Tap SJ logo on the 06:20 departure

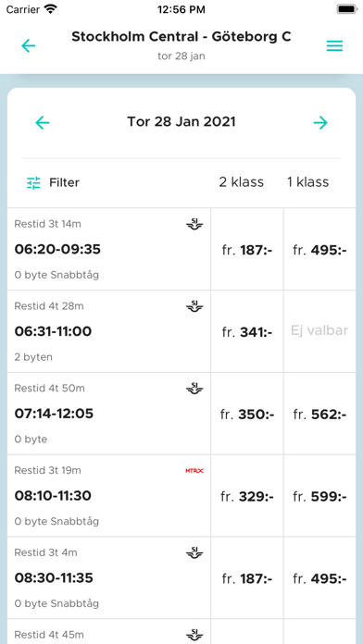point(194,224)
